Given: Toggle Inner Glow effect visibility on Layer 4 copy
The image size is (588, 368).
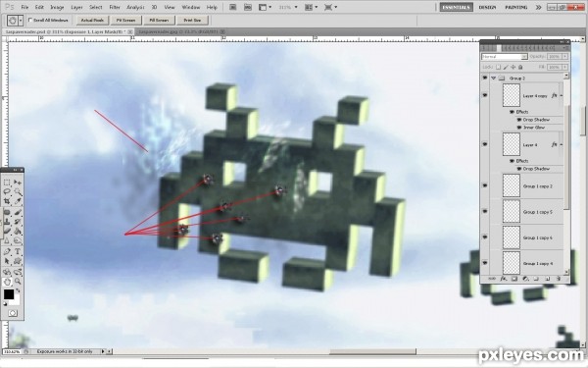Looking at the screenshot, I should click(x=519, y=128).
